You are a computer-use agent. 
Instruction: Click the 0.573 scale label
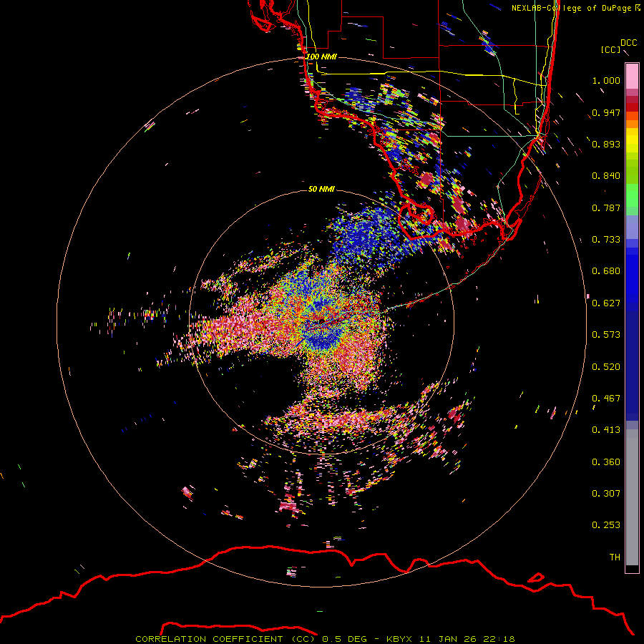[606, 335]
